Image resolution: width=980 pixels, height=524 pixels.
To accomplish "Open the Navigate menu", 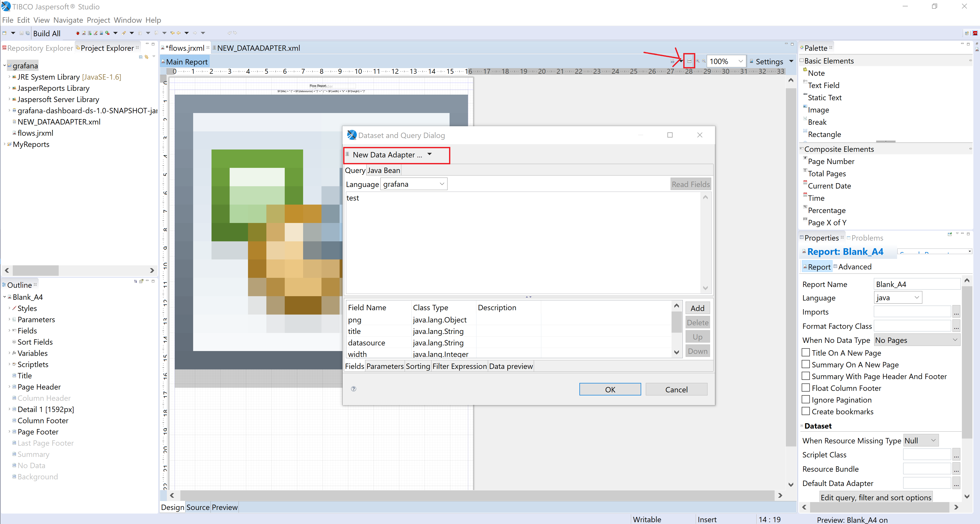I will (x=68, y=20).
